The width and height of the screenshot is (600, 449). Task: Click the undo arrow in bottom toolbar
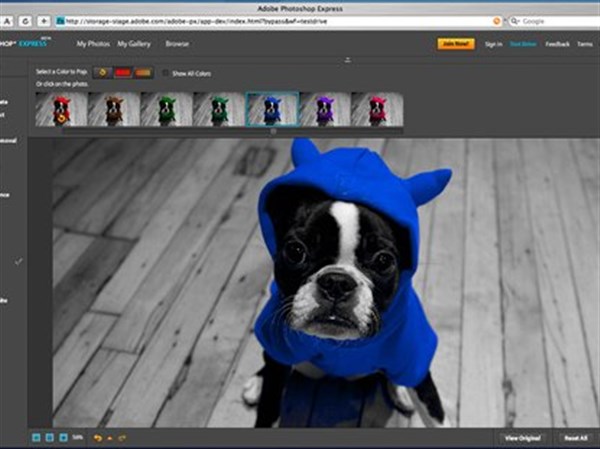[x=100, y=438]
